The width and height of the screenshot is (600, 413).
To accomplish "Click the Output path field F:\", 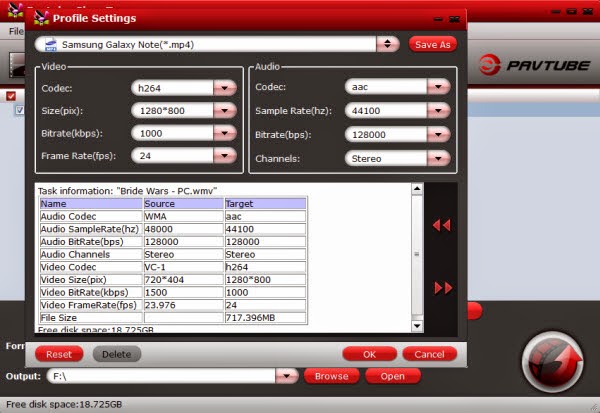I will [x=161, y=376].
